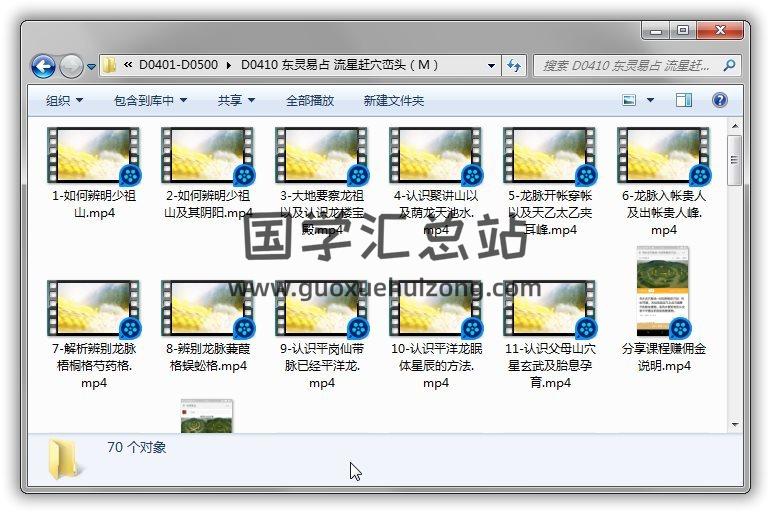Click the 70 个对象 status text
The height and width of the screenshot is (514, 771).
[x=137, y=447]
